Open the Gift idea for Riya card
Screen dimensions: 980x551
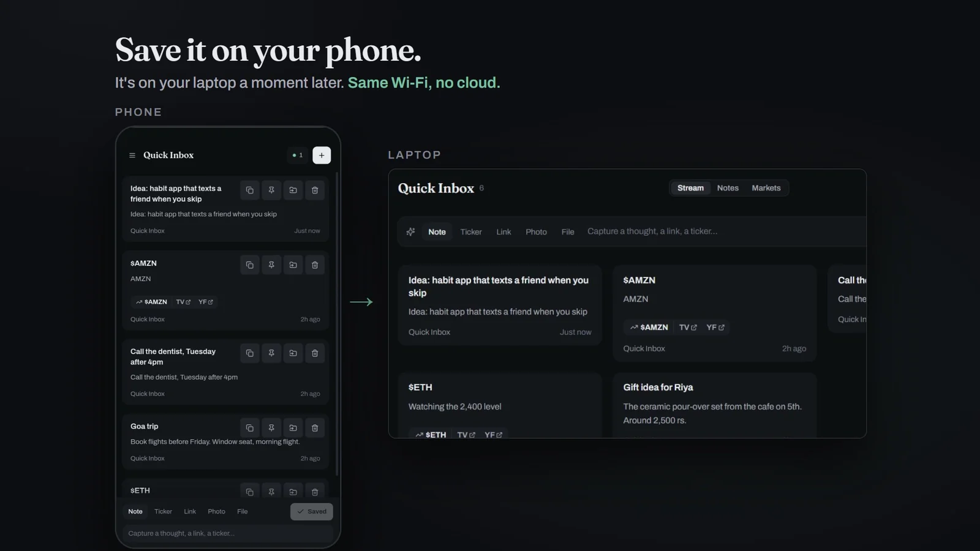(x=715, y=405)
